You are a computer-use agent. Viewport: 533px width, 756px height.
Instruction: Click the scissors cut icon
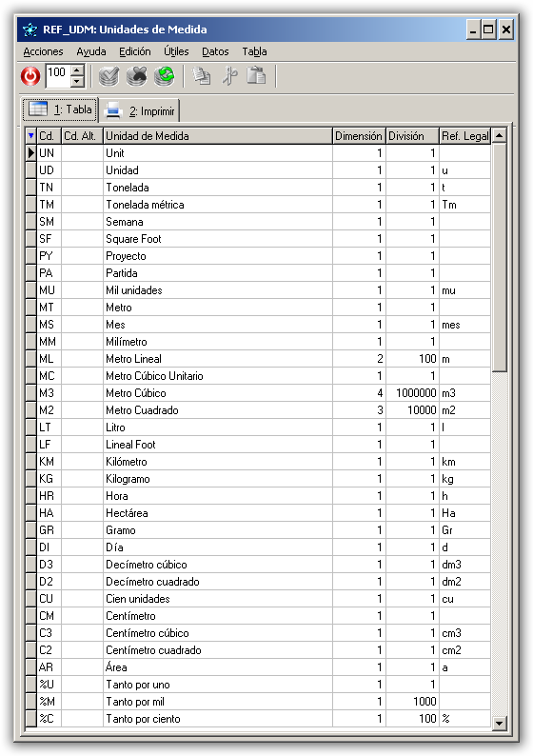[230, 76]
